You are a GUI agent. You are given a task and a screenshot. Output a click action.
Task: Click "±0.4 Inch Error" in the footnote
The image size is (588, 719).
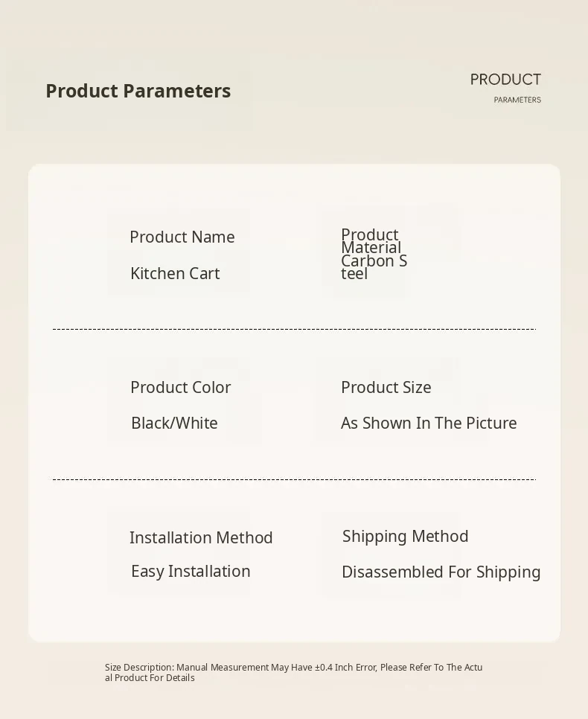(x=345, y=668)
